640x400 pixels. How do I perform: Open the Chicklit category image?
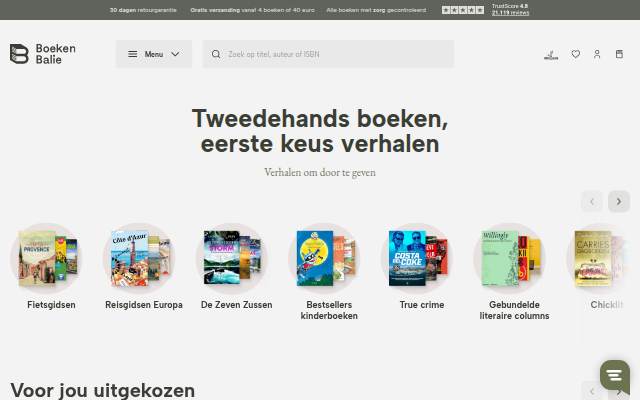[598, 258]
